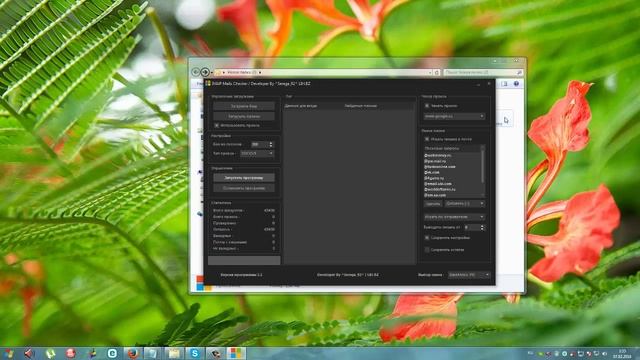Click the Windows Start button
Image resolution: width=640 pixels, height=360 pixels.
[9, 353]
